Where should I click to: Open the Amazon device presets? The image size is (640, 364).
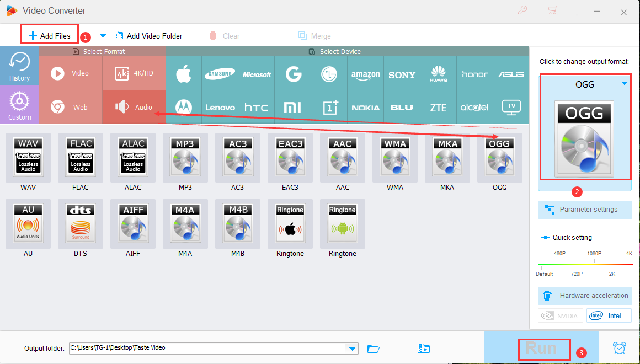pyautogui.click(x=366, y=74)
